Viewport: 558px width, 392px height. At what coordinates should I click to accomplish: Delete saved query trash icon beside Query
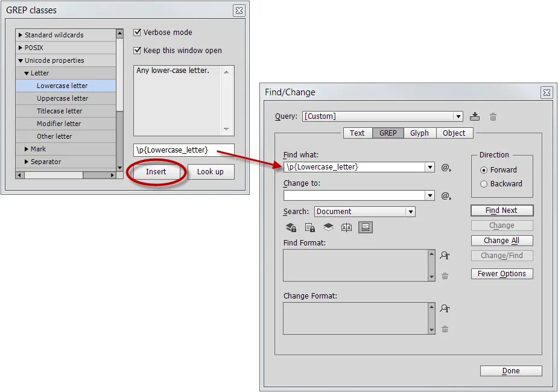[493, 116]
